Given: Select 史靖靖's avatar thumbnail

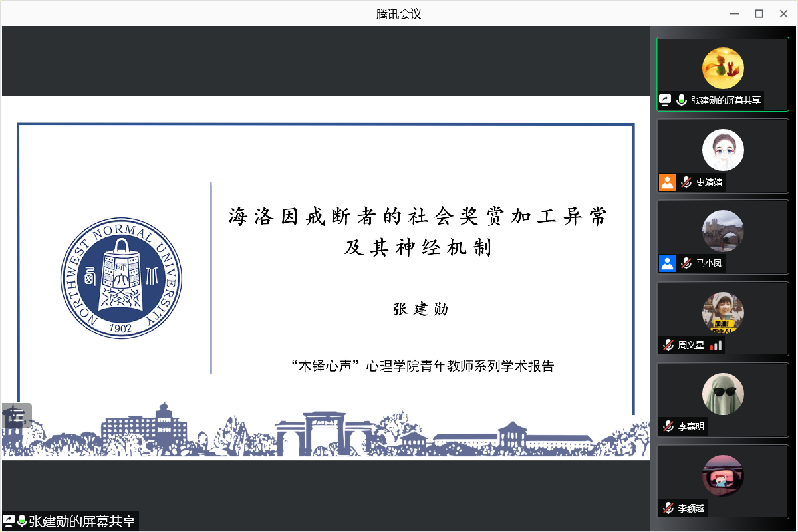Looking at the screenshot, I should [723, 150].
